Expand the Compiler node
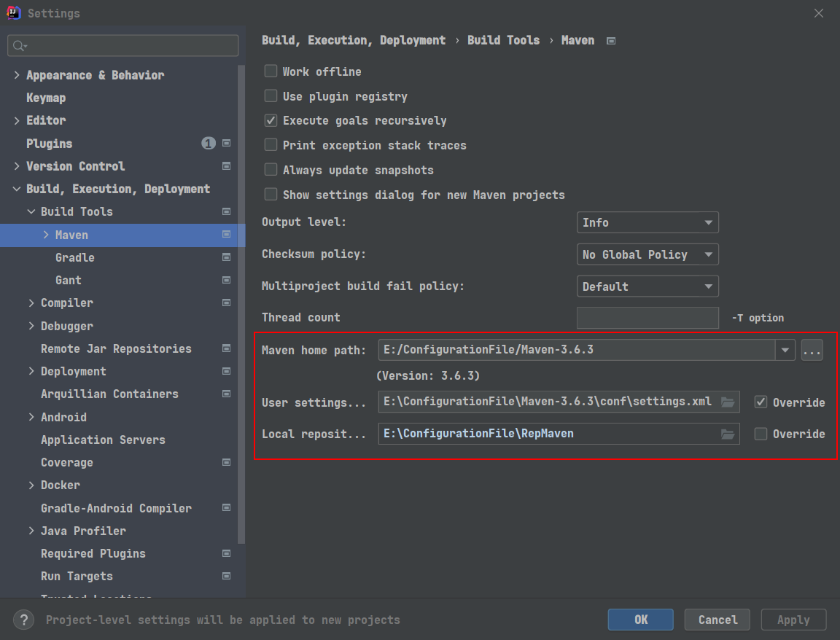This screenshot has height=640, width=840. coord(31,303)
